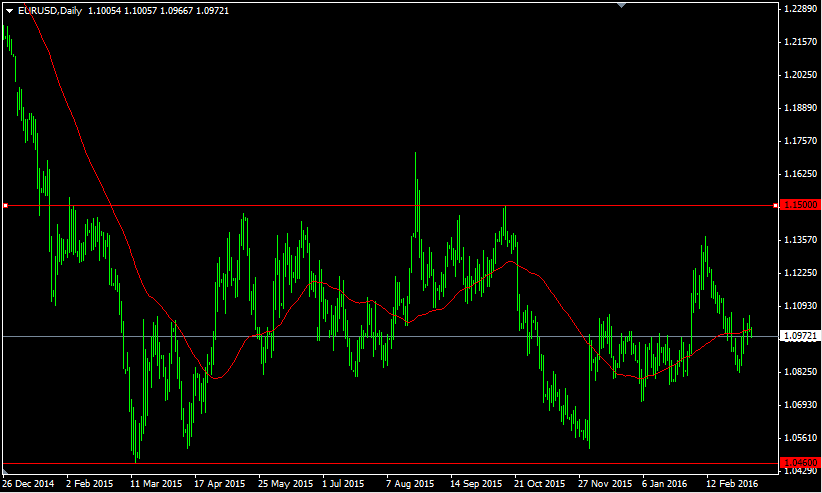The image size is (822, 493).
Task: Click the 1.08250 price scale value
Action: tap(801, 372)
